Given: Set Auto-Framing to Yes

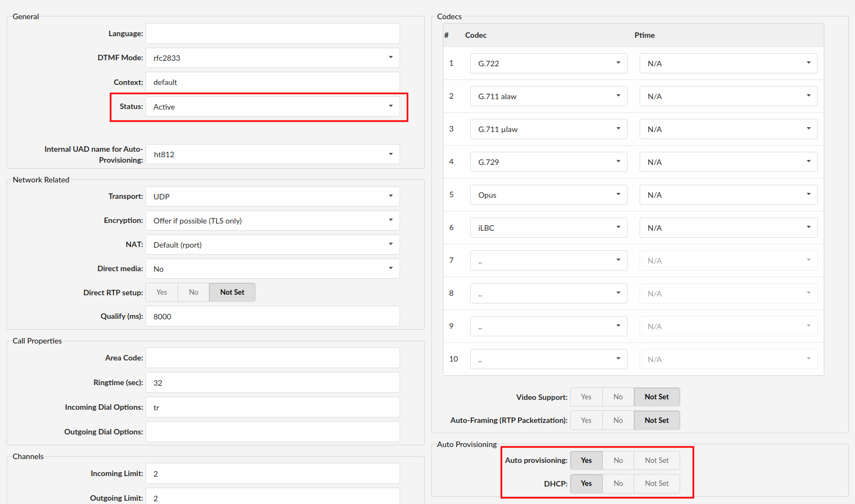Looking at the screenshot, I should 586,420.
